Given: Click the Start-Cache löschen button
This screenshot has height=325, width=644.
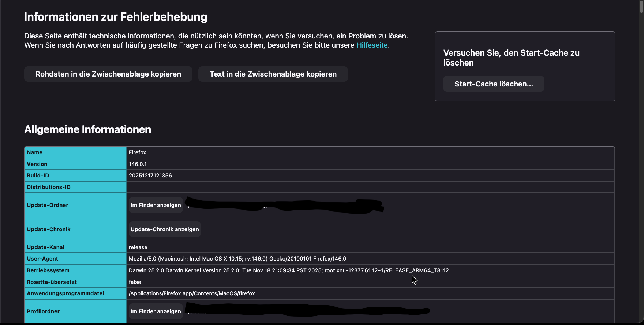Looking at the screenshot, I should (494, 84).
